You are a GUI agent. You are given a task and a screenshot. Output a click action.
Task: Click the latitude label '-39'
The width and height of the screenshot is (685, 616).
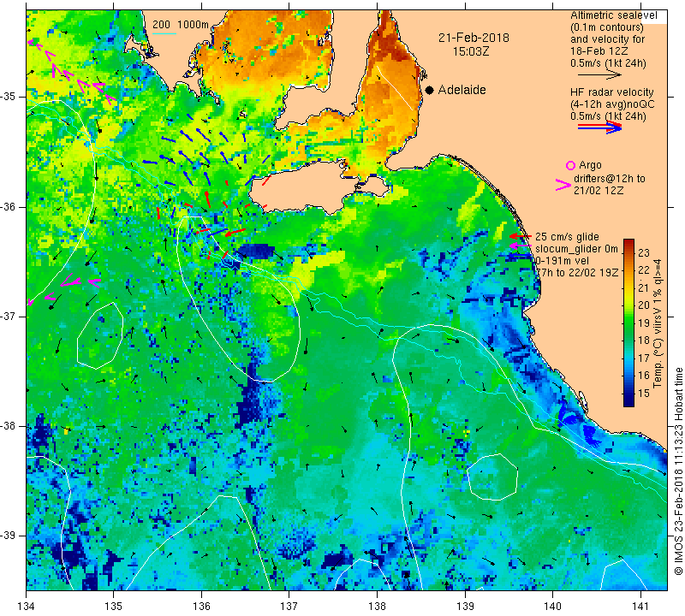click(9, 536)
